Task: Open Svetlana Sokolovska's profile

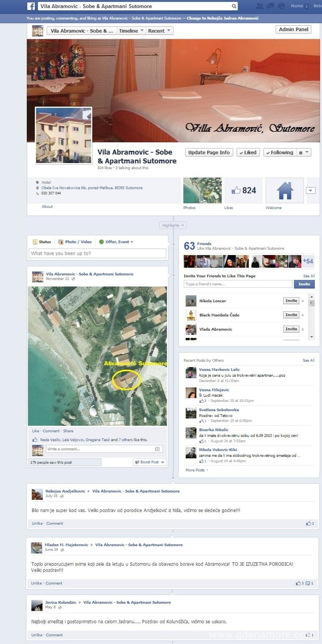Action: pyautogui.click(x=219, y=410)
